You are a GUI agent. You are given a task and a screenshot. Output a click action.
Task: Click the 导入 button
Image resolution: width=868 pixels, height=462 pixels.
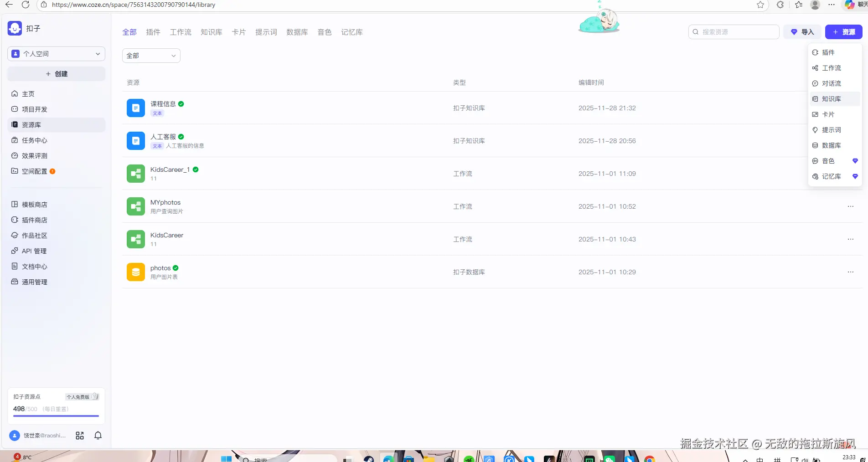[802, 32]
